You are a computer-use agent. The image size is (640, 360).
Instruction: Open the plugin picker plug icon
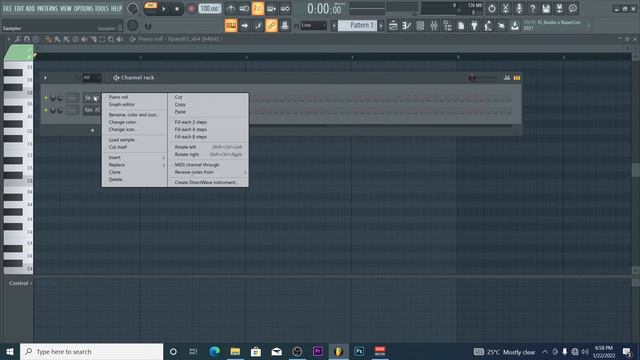(x=474, y=26)
